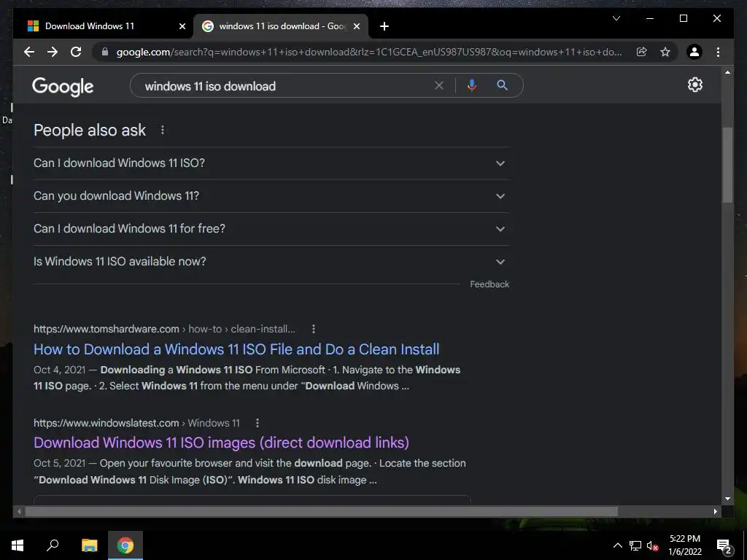Screen dimensions: 747x560
Task: Open the Chrome profile avatar menu
Action: (x=694, y=52)
